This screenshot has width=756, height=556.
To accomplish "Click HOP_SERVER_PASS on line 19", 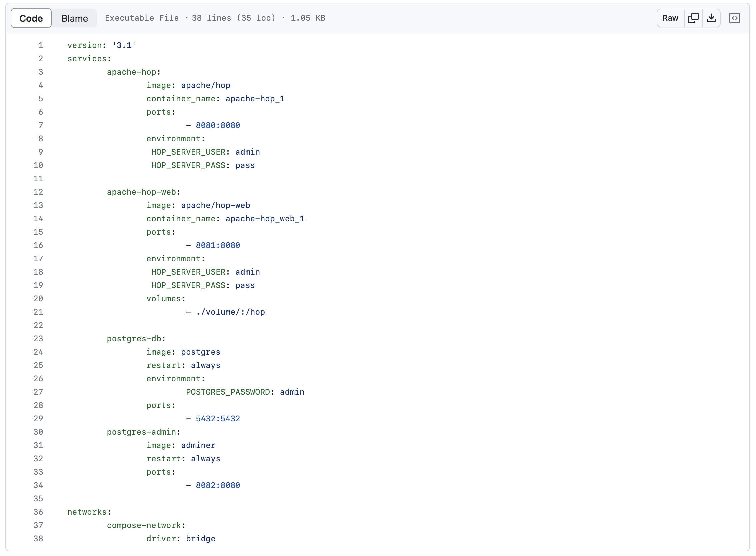I will (x=188, y=285).
